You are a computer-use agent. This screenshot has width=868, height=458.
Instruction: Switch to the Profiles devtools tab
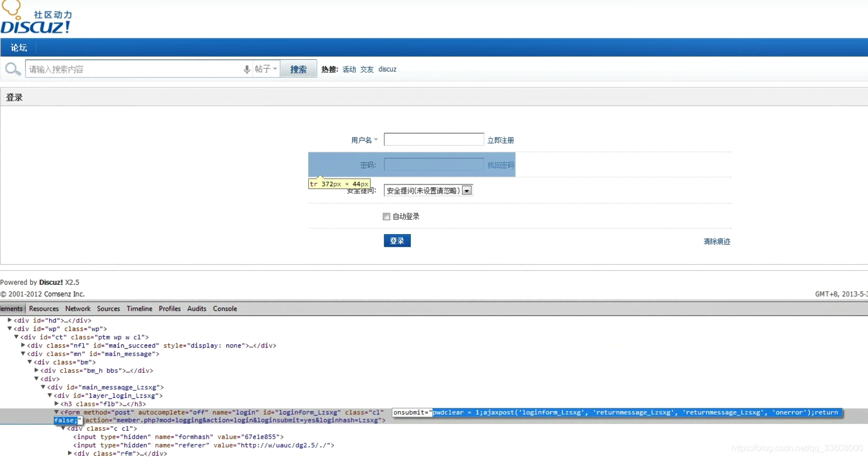(169, 309)
